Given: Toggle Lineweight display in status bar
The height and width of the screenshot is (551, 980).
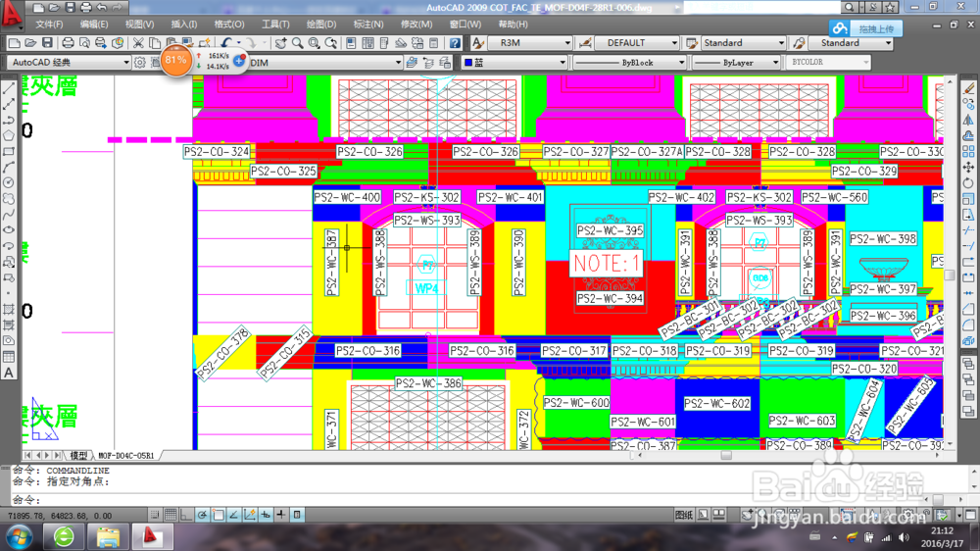Looking at the screenshot, I should [x=281, y=515].
